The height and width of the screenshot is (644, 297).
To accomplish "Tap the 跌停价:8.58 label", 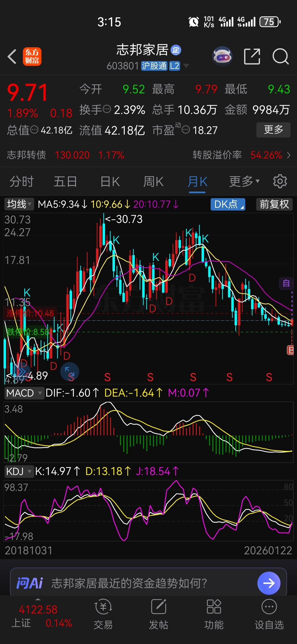I will click(x=28, y=332).
